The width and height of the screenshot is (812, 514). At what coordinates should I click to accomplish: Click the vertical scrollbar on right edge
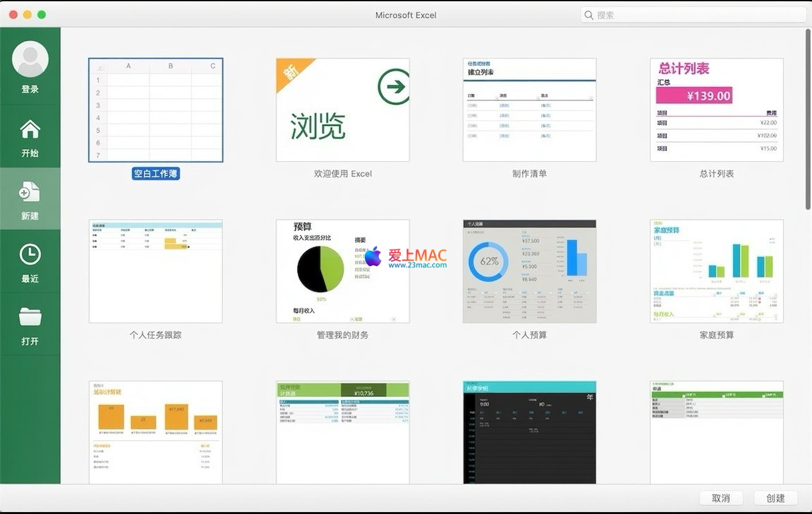(808, 119)
